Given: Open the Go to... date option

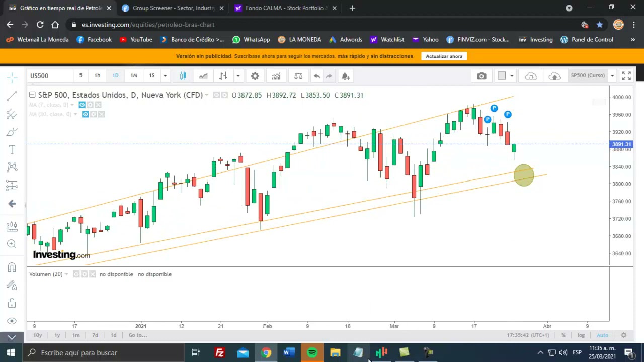Looking at the screenshot, I should tap(137, 335).
